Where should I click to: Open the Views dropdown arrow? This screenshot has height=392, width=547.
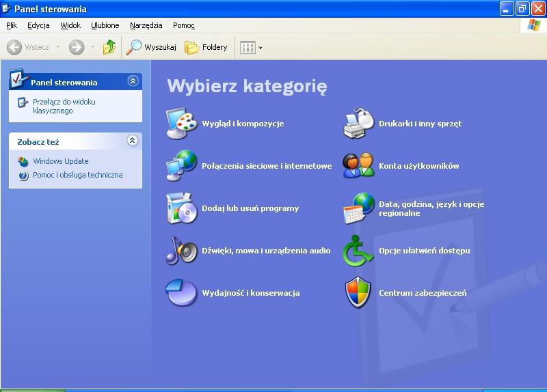tap(260, 47)
